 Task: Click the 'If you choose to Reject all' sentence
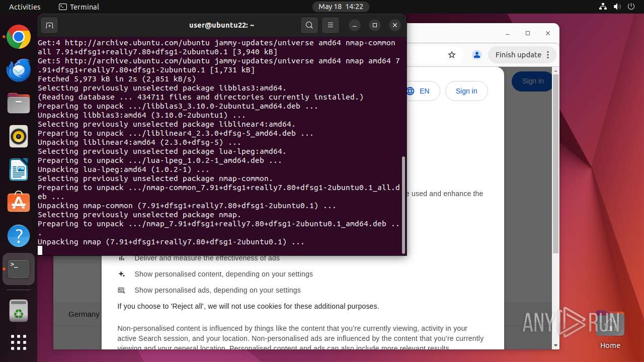[248, 306]
